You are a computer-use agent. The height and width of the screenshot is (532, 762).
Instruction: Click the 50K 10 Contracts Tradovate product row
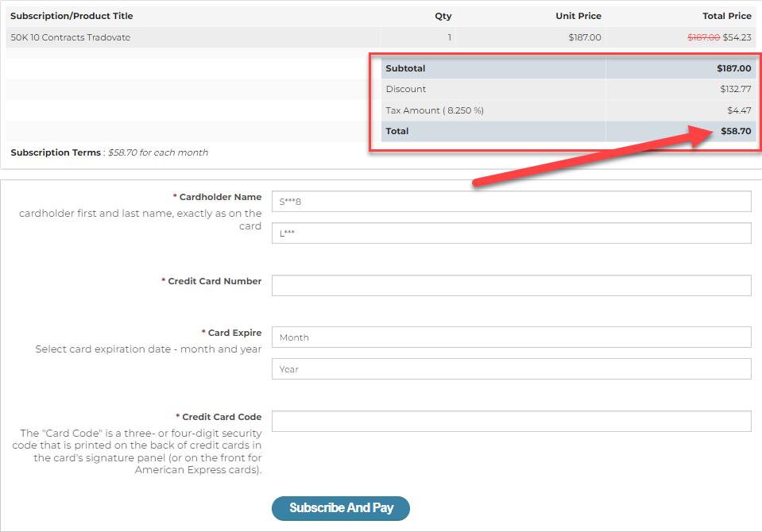pyautogui.click(x=71, y=37)
